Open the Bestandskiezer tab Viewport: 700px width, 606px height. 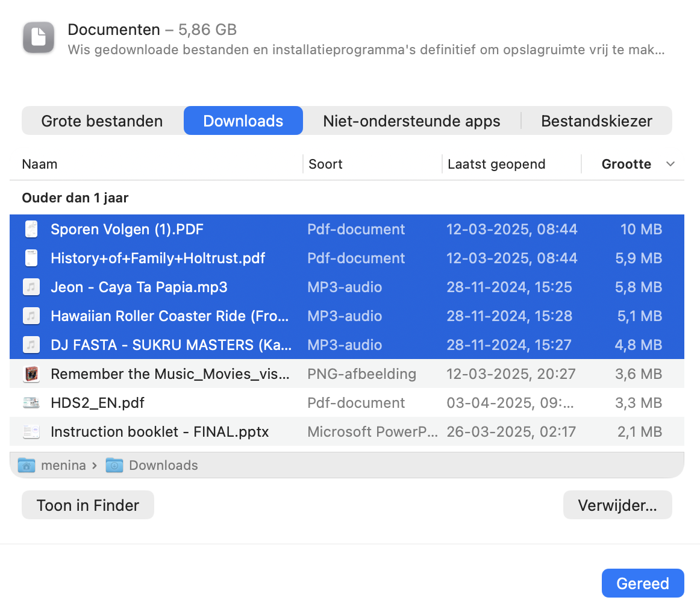pyautogui.click(x=596, y=120)
